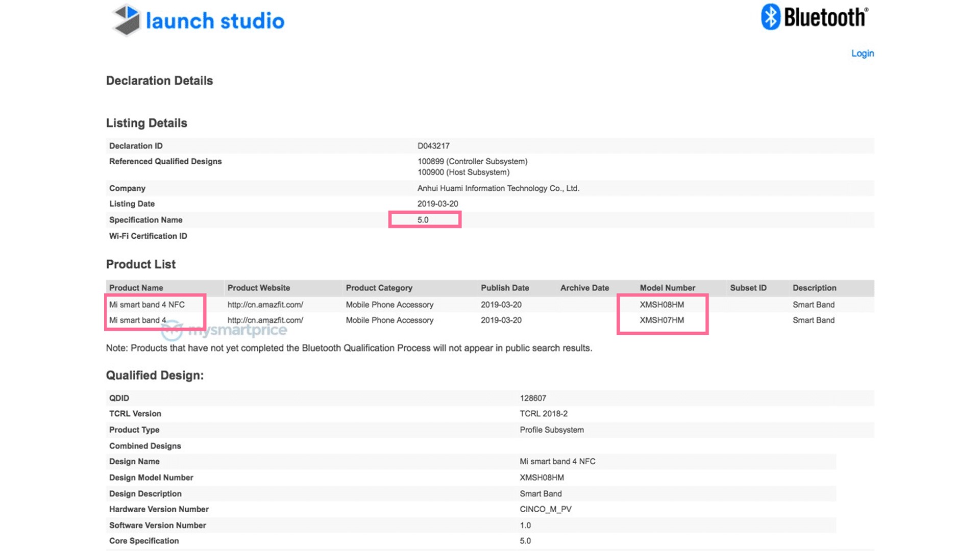Click the Model Number column header

(x=667, y=288)
